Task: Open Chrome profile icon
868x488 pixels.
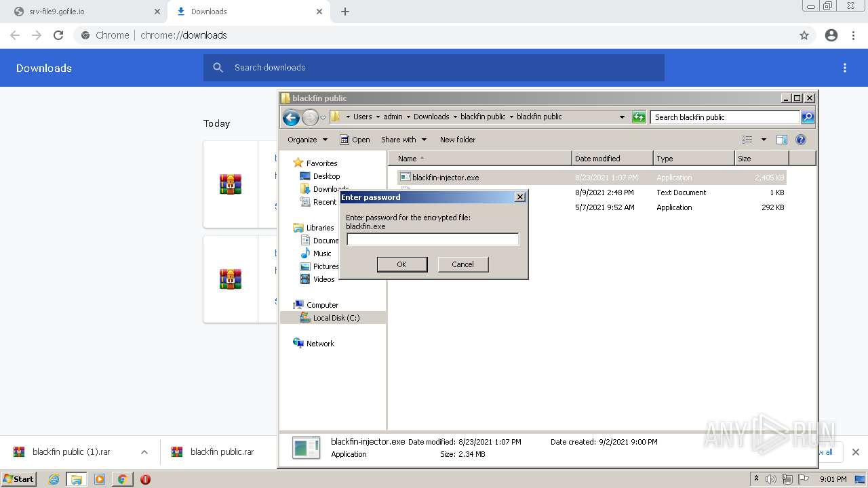Action: point(831,35)
